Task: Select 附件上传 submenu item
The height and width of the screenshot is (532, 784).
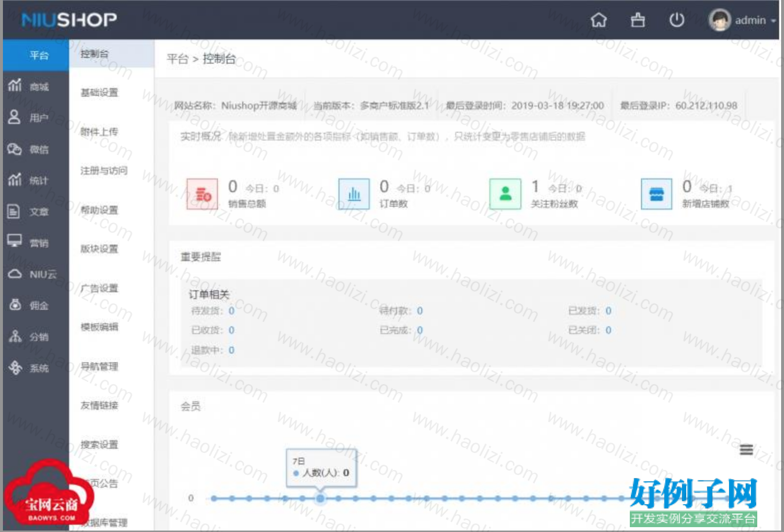Action: (x=99, y=132)
